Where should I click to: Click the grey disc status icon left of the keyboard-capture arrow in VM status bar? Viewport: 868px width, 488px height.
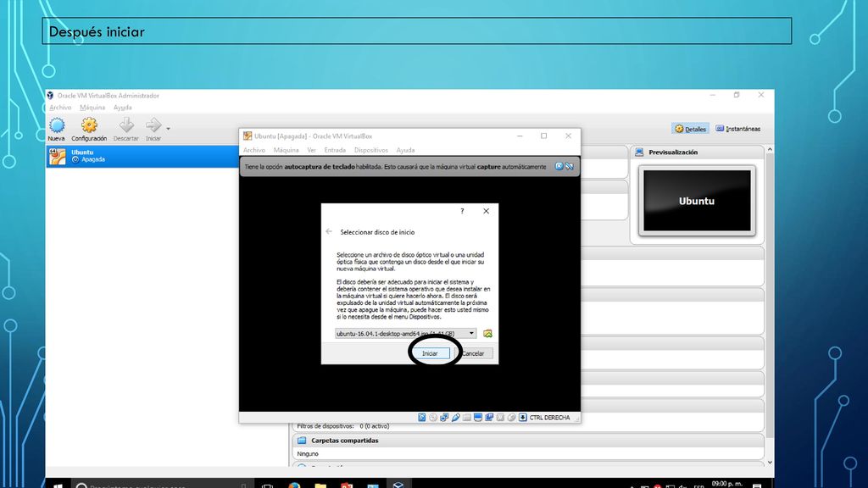[511, 417]
